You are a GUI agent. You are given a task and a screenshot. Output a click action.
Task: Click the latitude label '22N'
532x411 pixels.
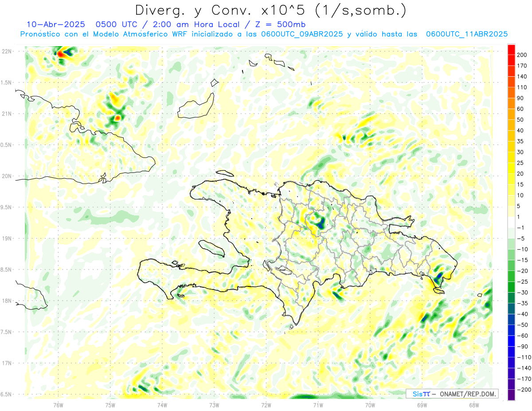[7, 51]
